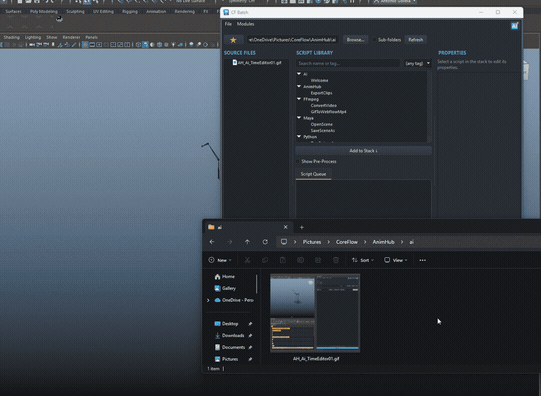Open the Sculpting shelf tab in Maya

75,11
